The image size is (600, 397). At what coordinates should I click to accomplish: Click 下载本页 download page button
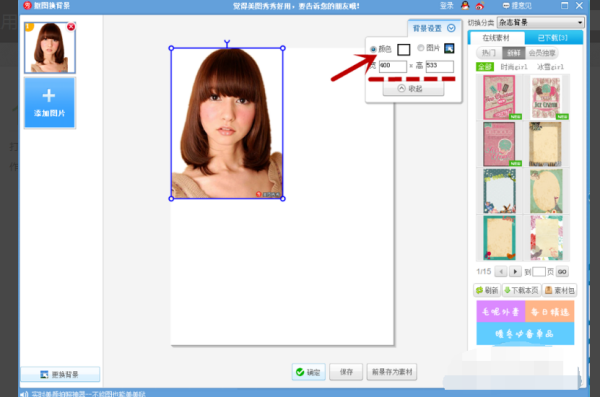click(x=521, y=290)
